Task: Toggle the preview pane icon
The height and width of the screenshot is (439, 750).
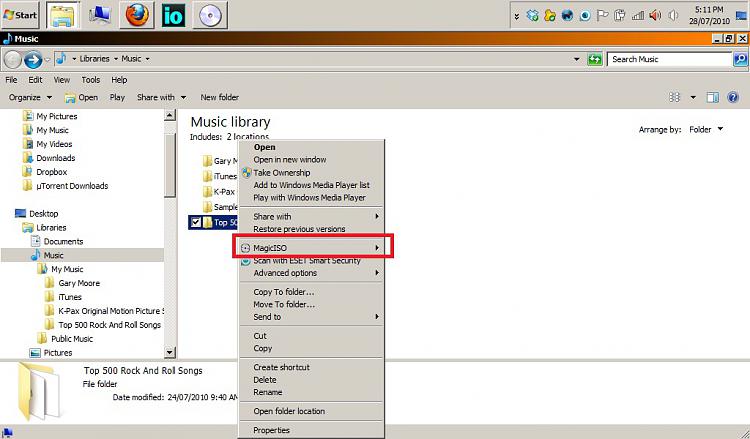Action: pyautogui.click(x=713, y=98)
